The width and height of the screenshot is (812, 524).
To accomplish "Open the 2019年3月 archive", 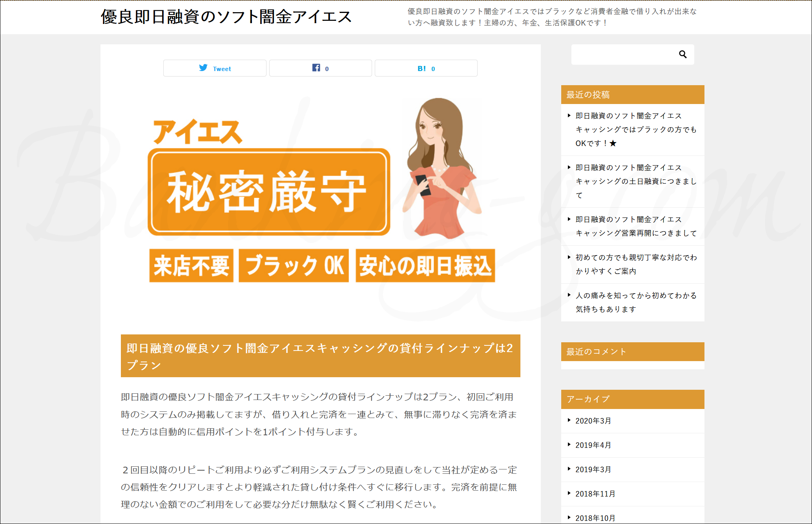I will [593, 469].
